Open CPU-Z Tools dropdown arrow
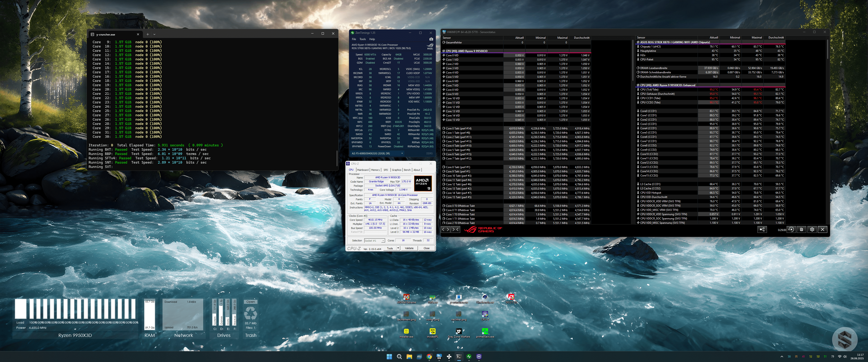 398,248
